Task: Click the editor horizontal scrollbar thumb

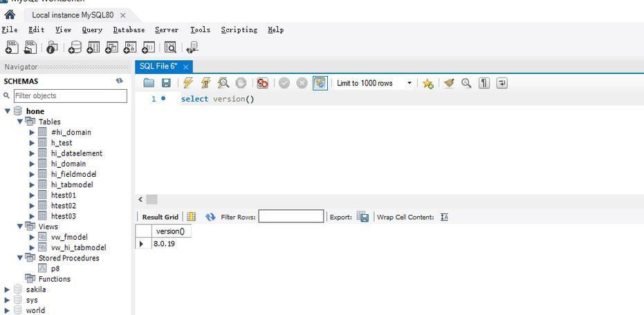Action: [x=151, y=200]
